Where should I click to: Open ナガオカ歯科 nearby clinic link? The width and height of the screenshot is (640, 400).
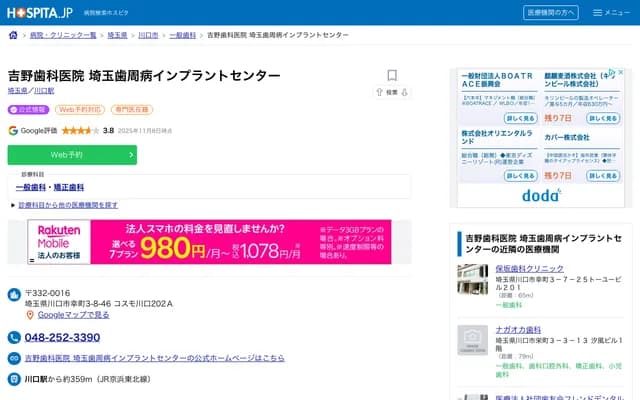tap(518, 330)
